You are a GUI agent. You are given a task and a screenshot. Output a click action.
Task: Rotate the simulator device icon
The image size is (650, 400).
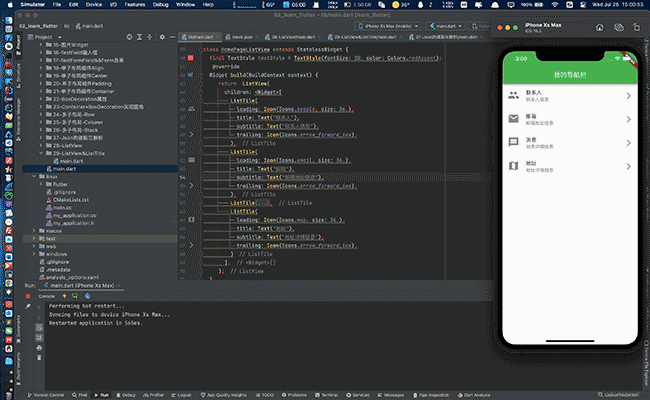click(636, 27)
